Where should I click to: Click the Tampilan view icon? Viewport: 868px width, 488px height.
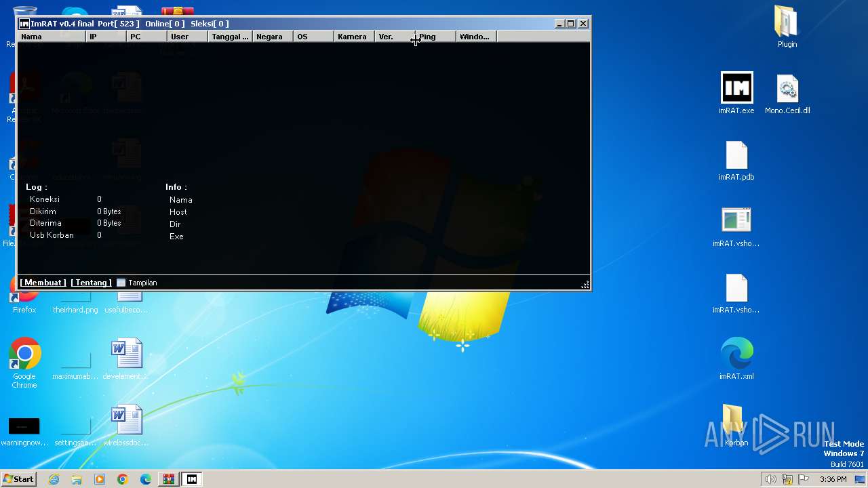point(121,283)
